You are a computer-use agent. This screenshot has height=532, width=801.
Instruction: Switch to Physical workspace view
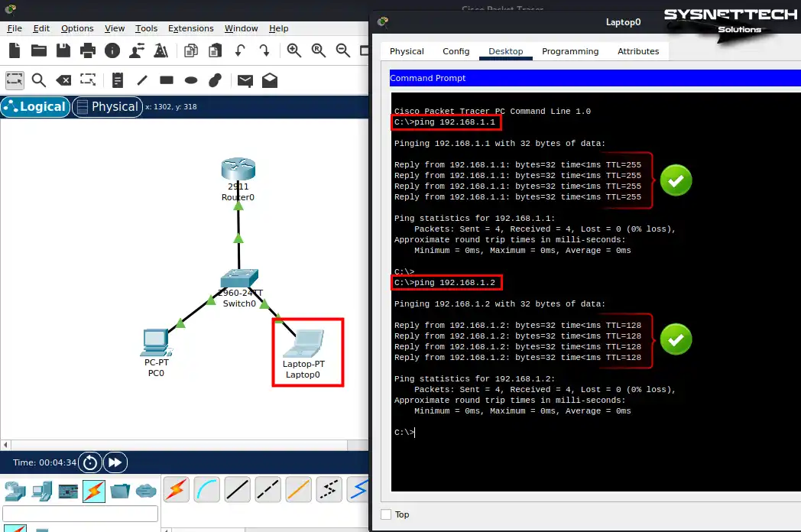(x=107, y=107)
